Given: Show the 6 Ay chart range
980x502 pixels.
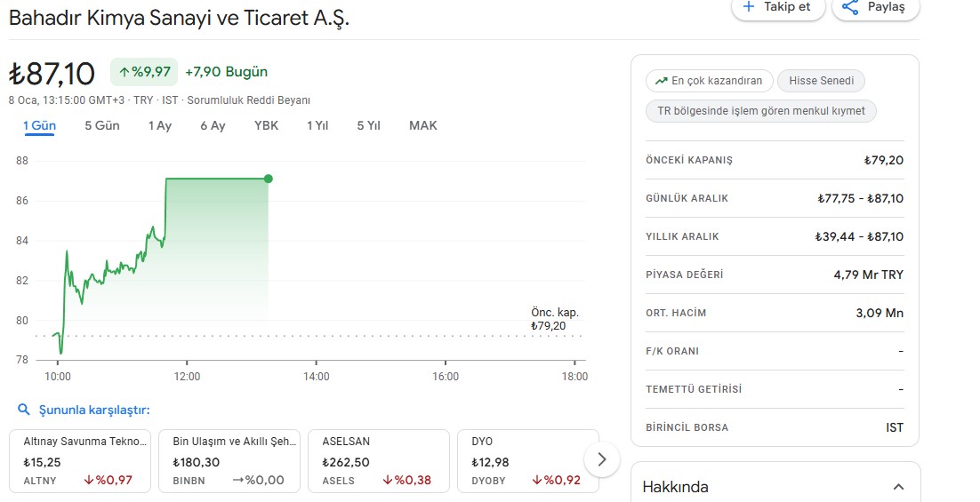Looking at the screenshot, I should pos(213,125).
